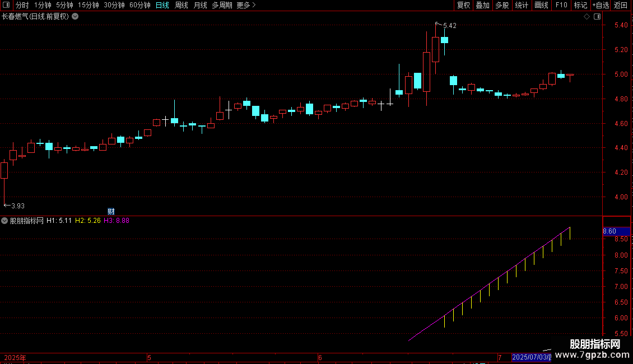Click the diamond icon in chart header

587,17
